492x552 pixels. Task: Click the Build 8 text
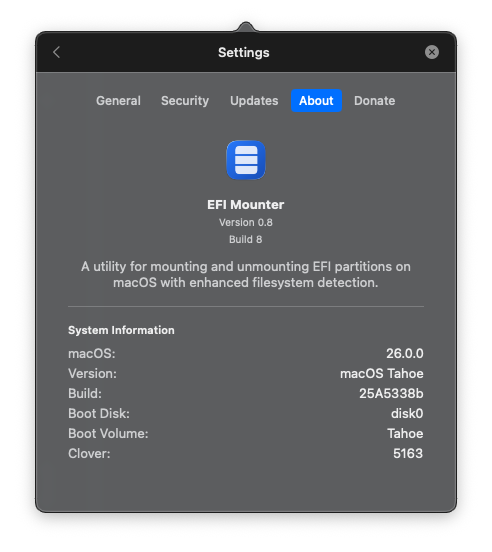pyautogui.click(x=246, y=239)
